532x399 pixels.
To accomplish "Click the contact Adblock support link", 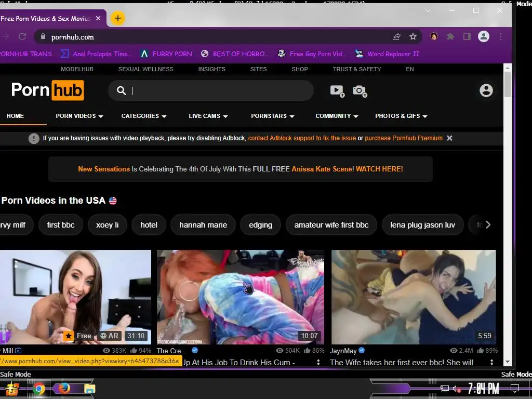I will tap(302, 138).
